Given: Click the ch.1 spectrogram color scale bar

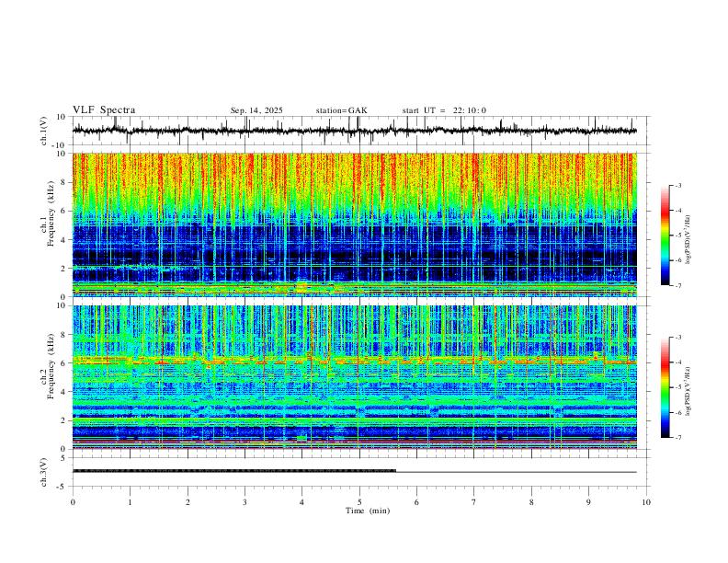Looking at the screenshot, I should pos(665,236).
